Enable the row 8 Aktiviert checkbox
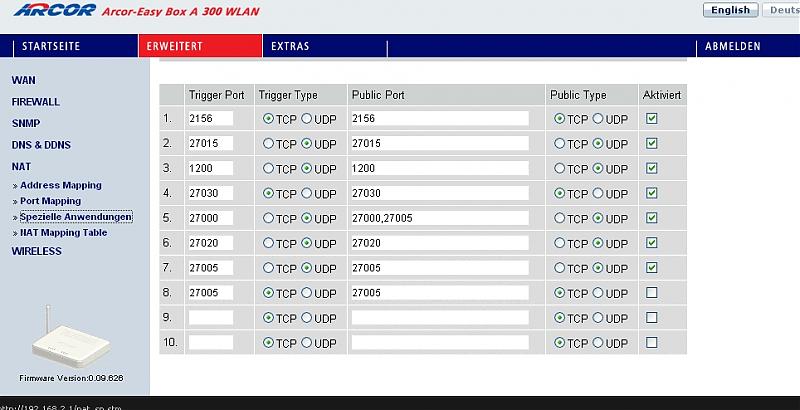The width and height of the screenshot is (800, 410). tap(652, 293)
